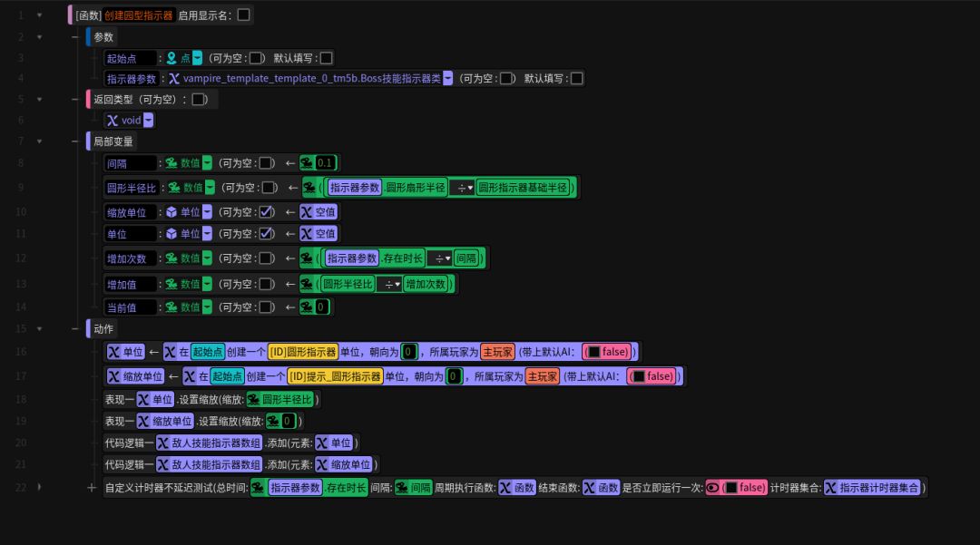This screenshot has height=545, width=980.
Task: Toggle 可为空 checkbox on 起始点 row
Action: click(256, 58)
